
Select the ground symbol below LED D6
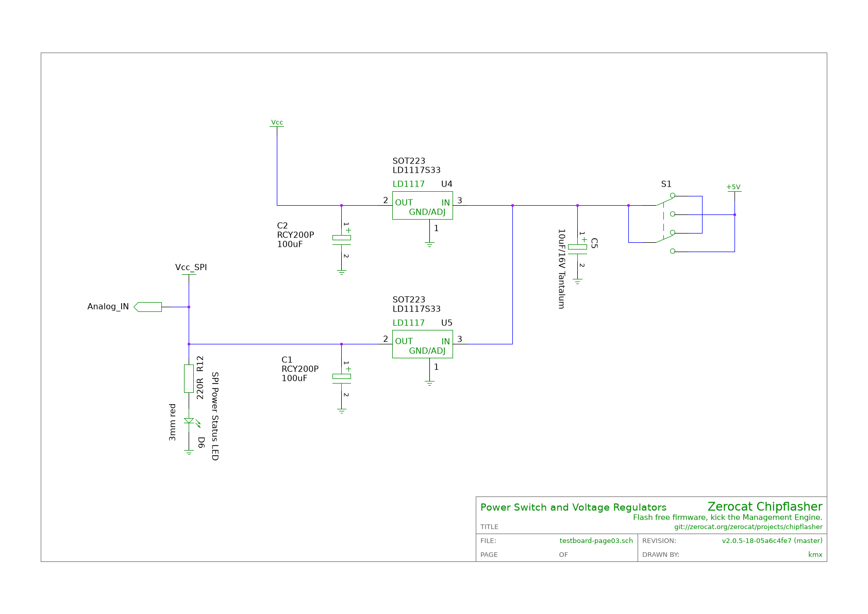coord(189,453)
